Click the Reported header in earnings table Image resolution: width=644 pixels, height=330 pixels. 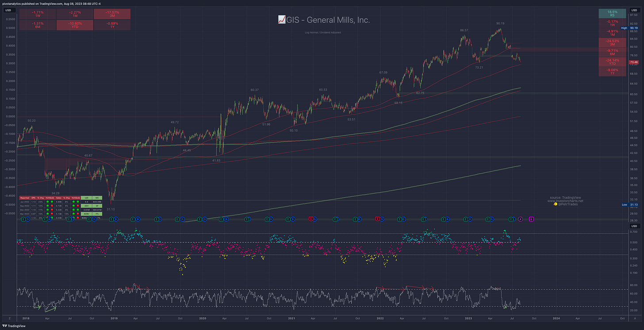[25, 198]
